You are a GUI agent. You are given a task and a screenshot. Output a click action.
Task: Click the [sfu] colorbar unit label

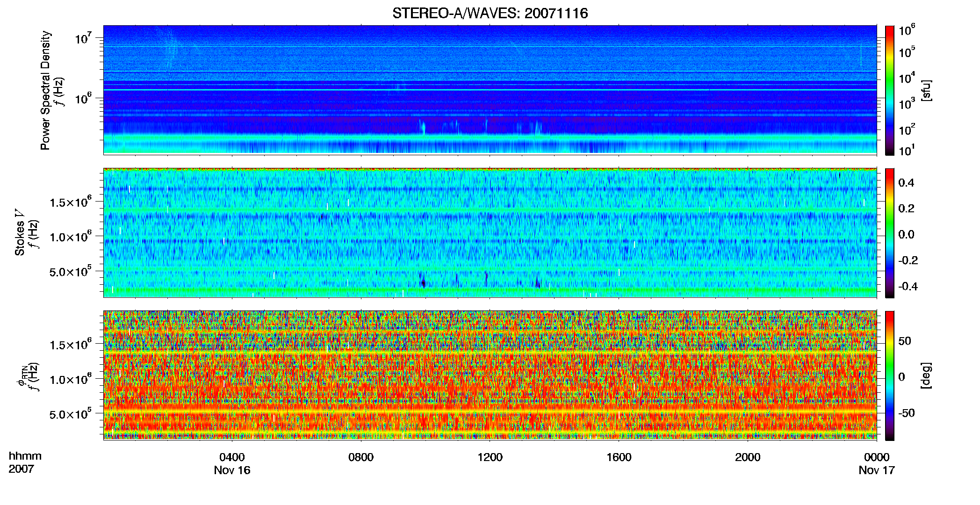point(926,90)
